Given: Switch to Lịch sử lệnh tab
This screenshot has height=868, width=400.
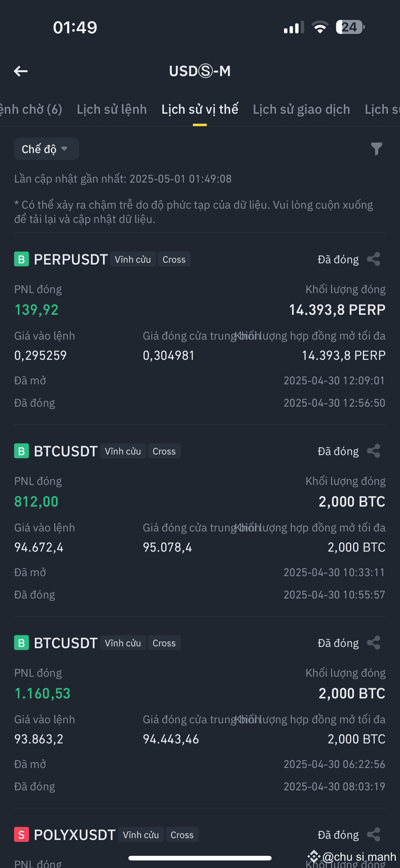Looking at the screenshot, I should 112,109.
